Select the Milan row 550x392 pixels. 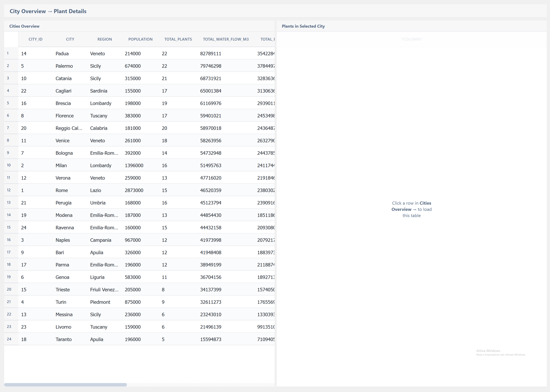click(x=61, y=165)
